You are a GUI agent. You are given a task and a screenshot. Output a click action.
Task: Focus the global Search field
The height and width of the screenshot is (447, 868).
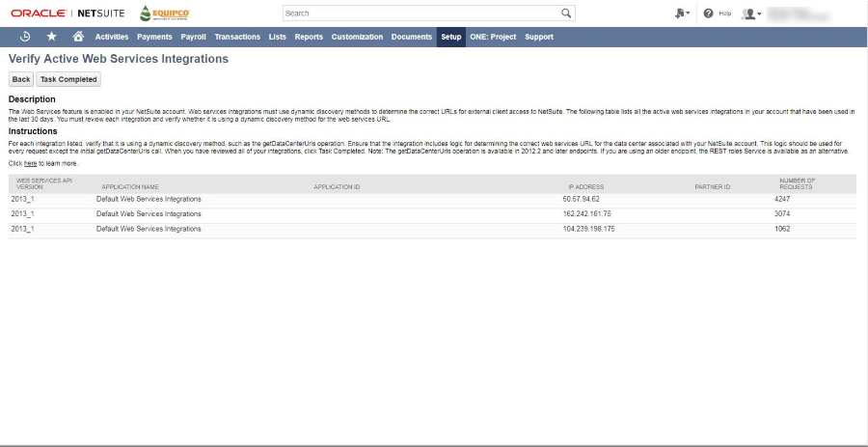(420, 14)
